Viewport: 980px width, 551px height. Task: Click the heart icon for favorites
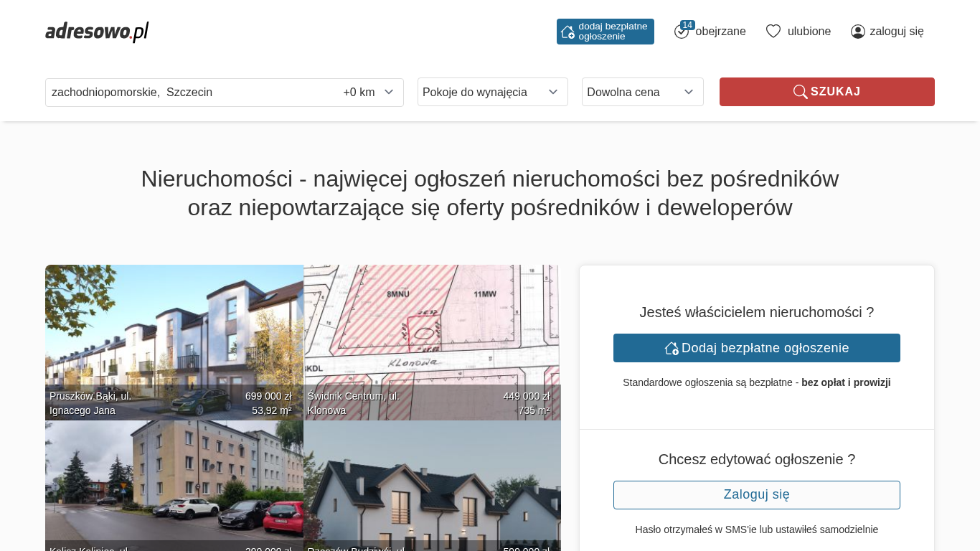tap(773, 31)
